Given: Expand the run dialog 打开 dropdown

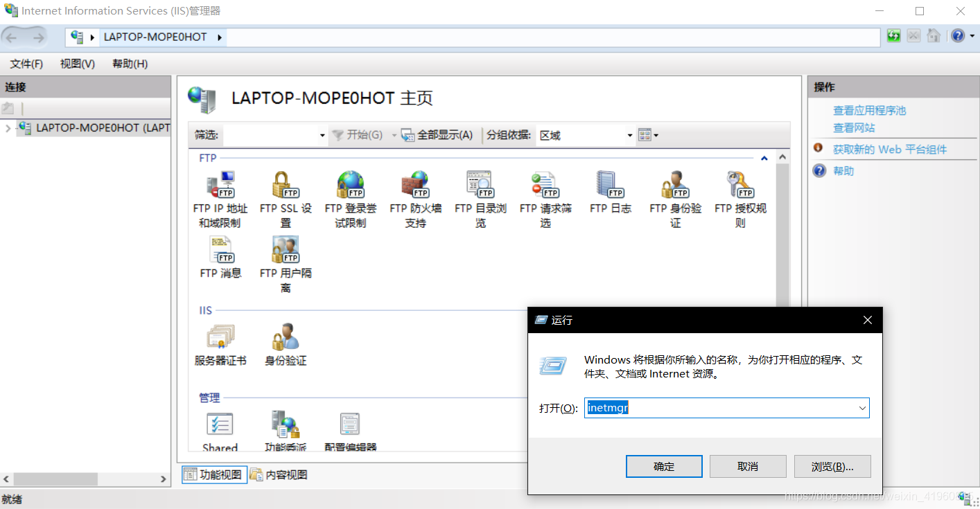Looking at the screenshot, I should (x=862, y=408).
